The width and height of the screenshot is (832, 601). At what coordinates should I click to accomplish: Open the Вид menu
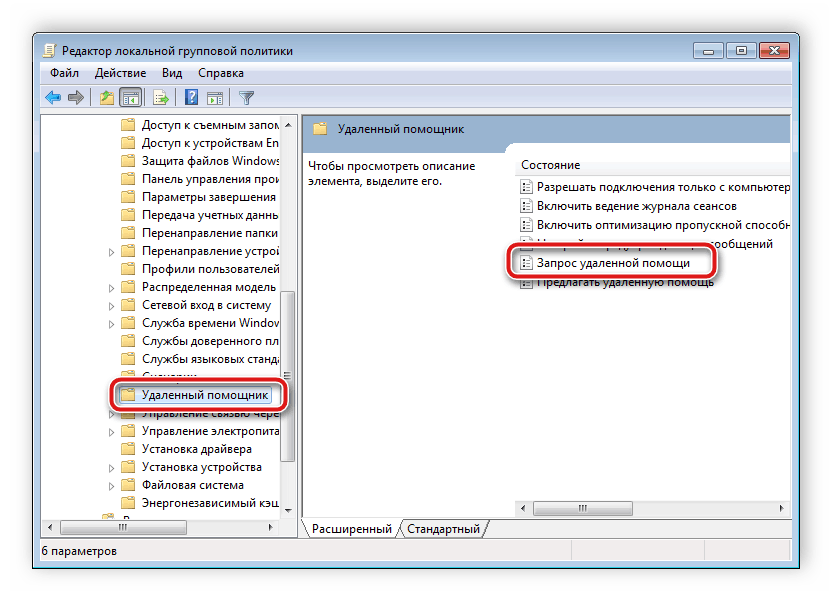[171, 72]
